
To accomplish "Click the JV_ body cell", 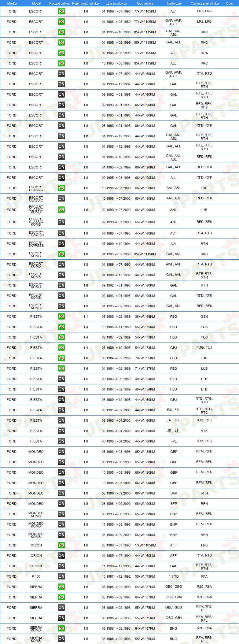I will click(174, 441).
